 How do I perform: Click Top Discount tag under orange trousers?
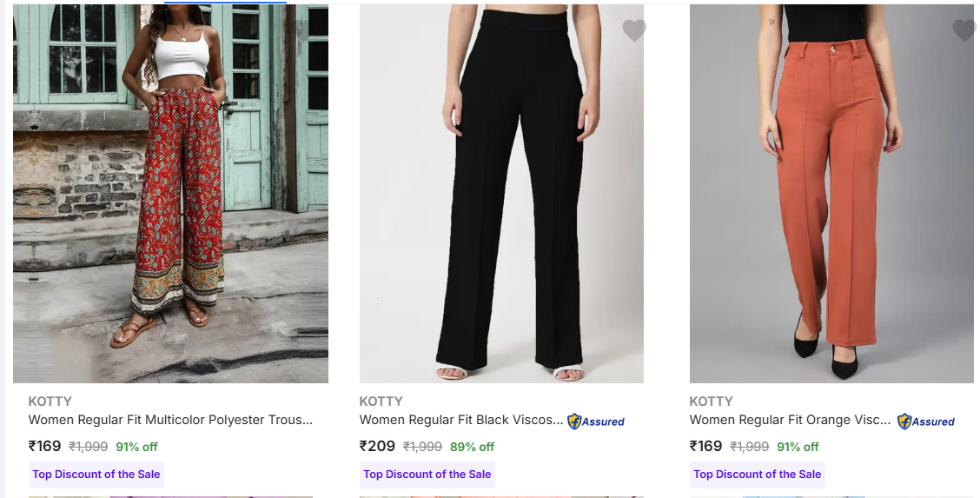click(x=758, y=475)
